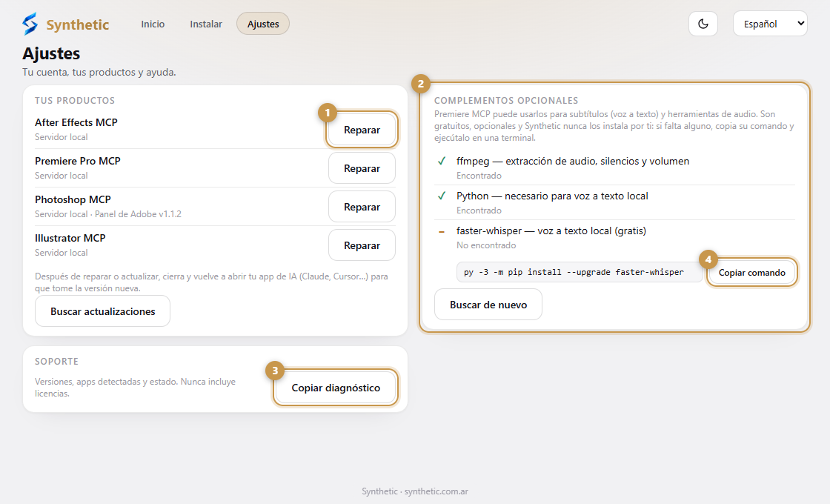Toggle dark mode with the moon icon
The height and width of the screenshot is (504, 830).
(x=703, y=24)
